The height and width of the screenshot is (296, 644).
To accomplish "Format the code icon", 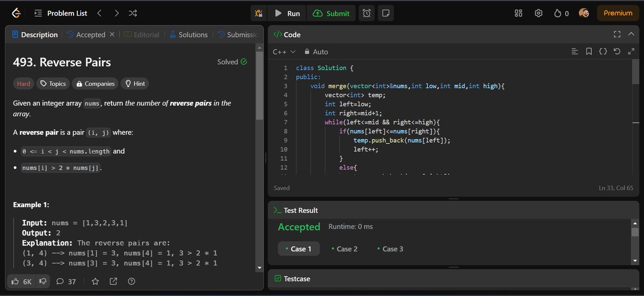I will (x=575, y=51).
